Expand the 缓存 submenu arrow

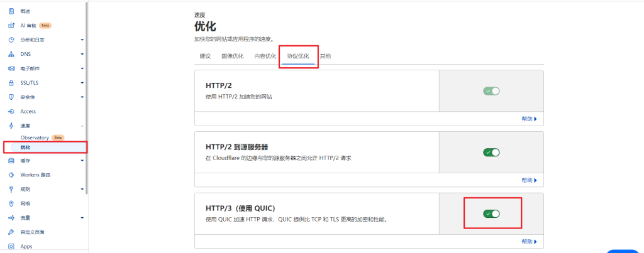(x=82, y=161)
